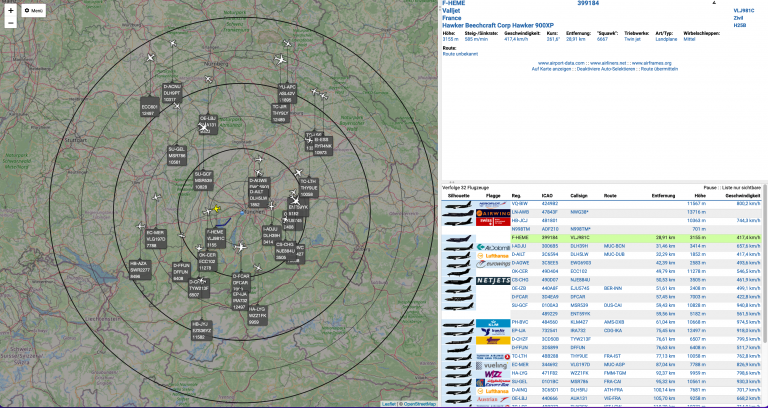
Task: Toggle 'Liste nur sichtbare' filter
Action: [742, 187]
